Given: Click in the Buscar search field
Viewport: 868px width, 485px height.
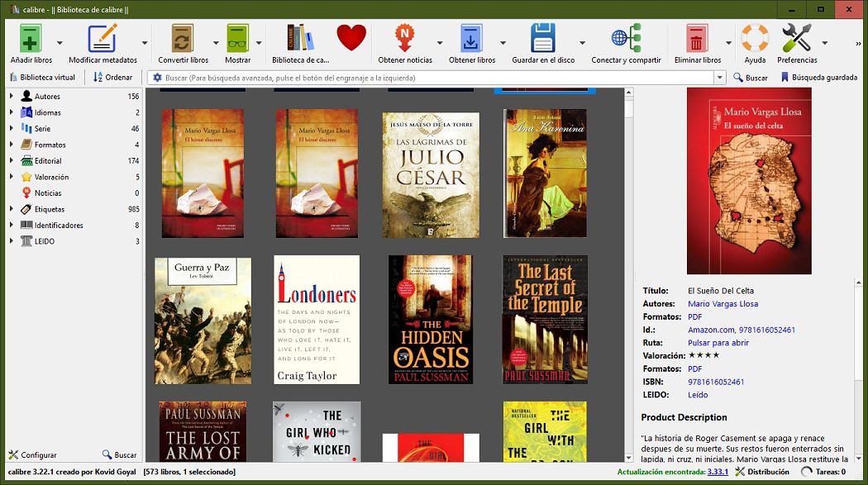Looking at the screenshot, I should coord(437,78).
